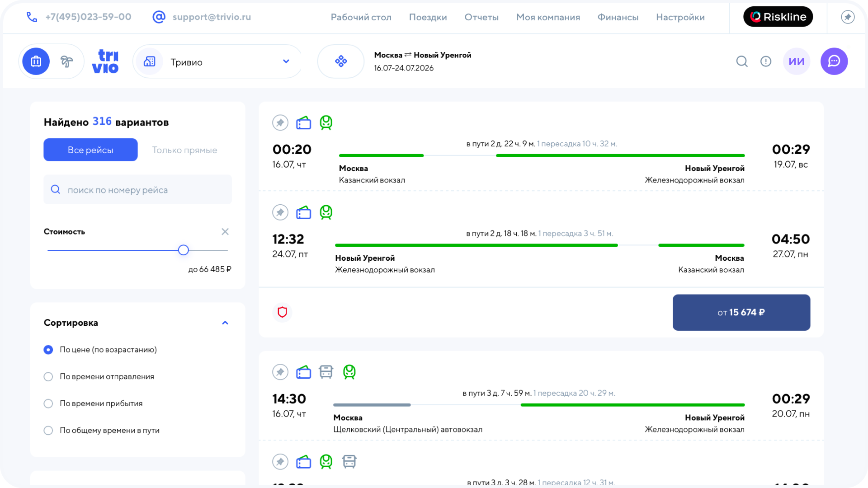
Task: Open Рабочий стол menu
Action: click(361, 17)
